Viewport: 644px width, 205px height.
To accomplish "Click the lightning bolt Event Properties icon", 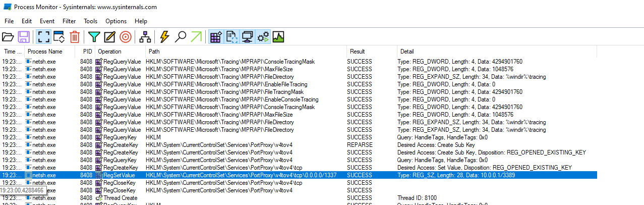I will coord(164,37).
